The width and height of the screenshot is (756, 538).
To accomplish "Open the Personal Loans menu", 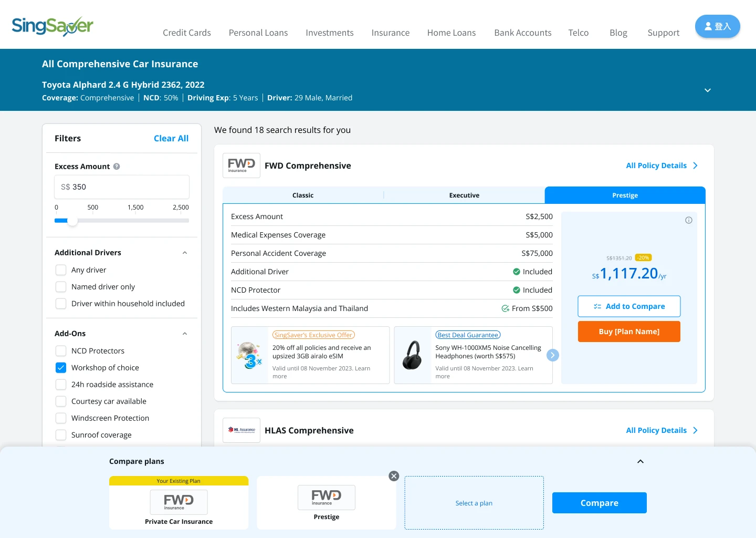I will (x=258, y=33).
